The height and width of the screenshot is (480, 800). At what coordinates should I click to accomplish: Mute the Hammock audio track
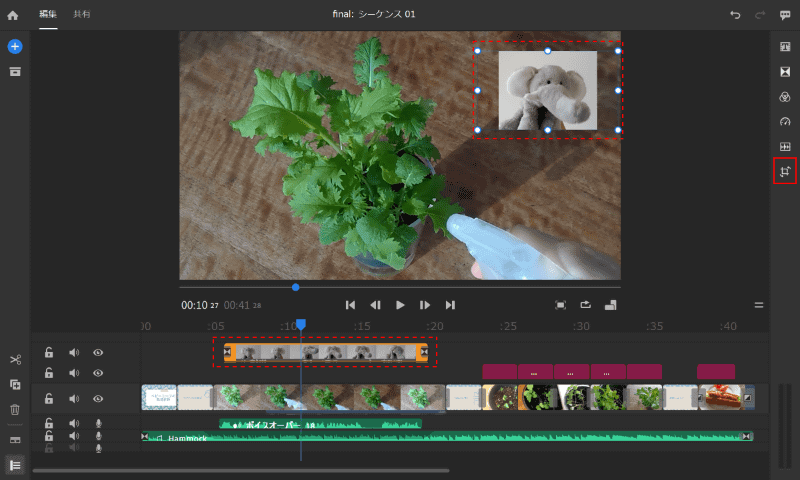pos(74,436)
